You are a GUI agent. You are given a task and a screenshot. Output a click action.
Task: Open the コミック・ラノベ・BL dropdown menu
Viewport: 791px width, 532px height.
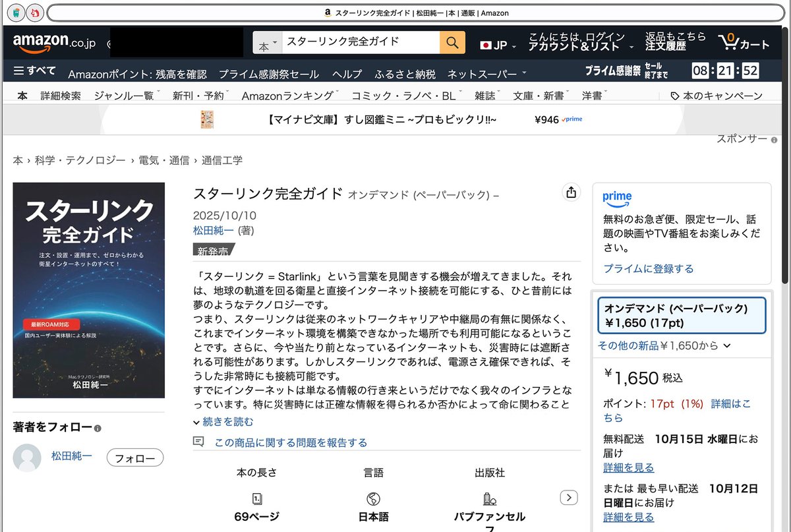[407, 96]
